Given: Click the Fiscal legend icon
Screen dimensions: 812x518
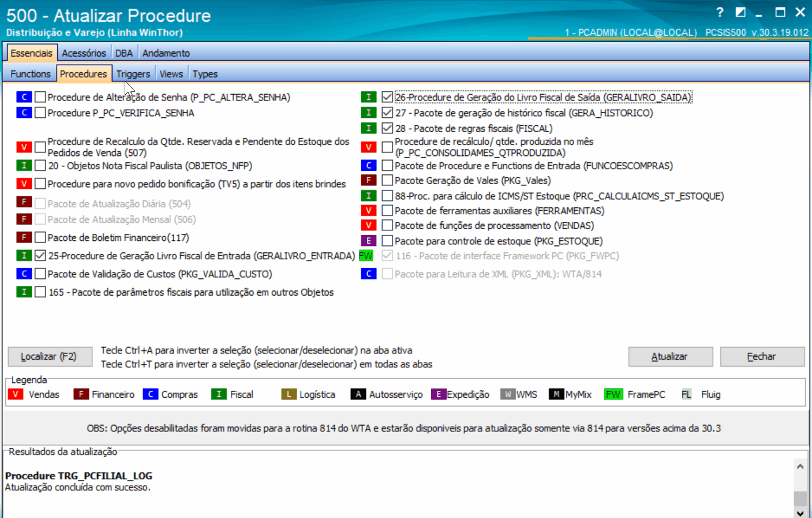Looking at the screenshot, I should (x=219, y=394).
